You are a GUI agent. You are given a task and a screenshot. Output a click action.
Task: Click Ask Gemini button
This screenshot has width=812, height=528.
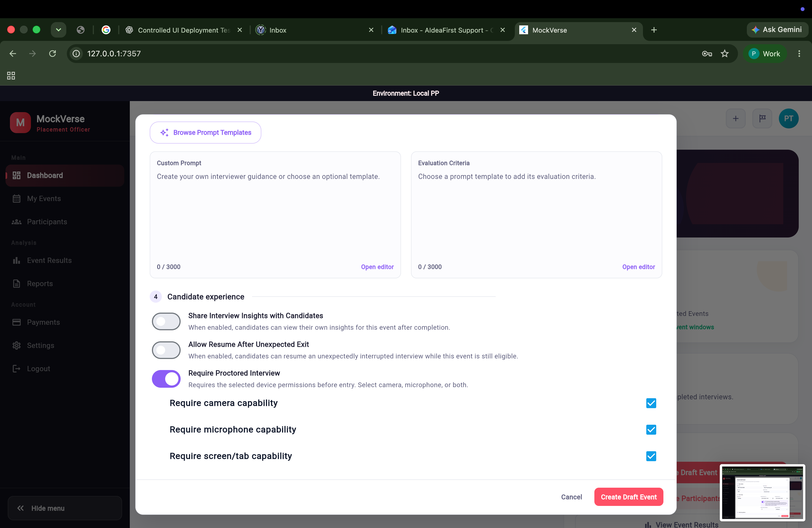(777, 30)
